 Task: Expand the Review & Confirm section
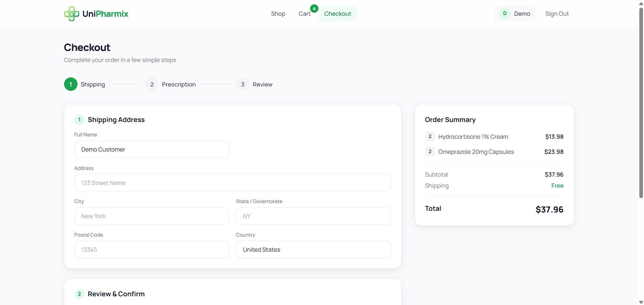point(116,294)
